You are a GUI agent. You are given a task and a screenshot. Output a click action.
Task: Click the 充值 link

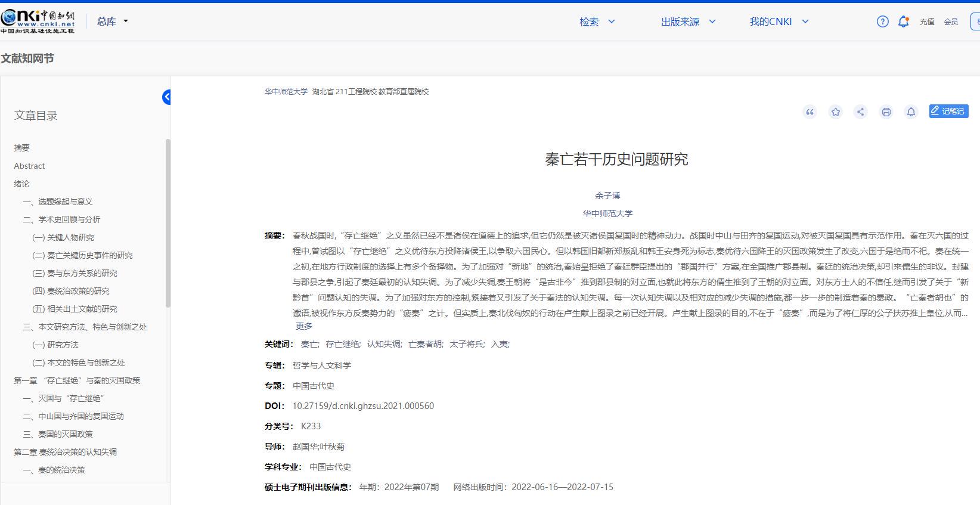click(927, 21)
